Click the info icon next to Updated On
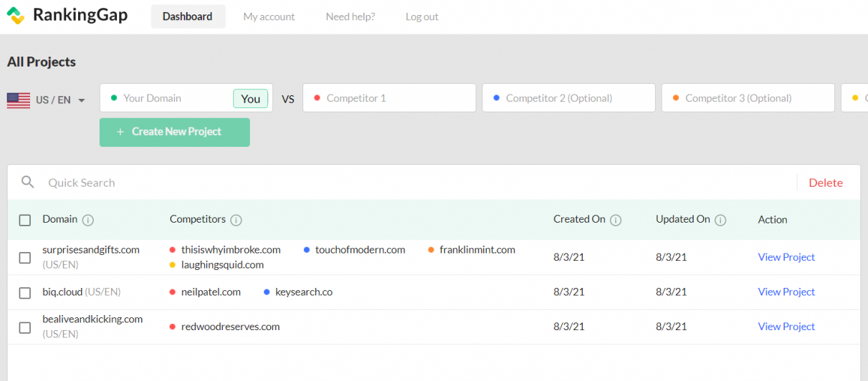Viewport: 868px width, 381px height. pyautogui.click(x=720, y=220)
